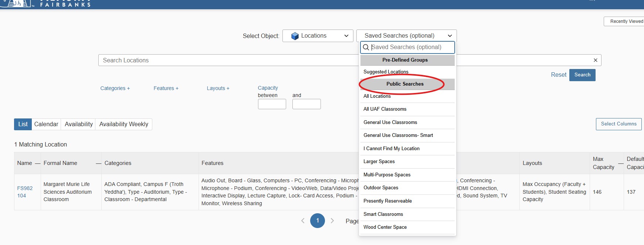
Task: Open the Locations object dropdown
Action: click(x=320, y=36)
